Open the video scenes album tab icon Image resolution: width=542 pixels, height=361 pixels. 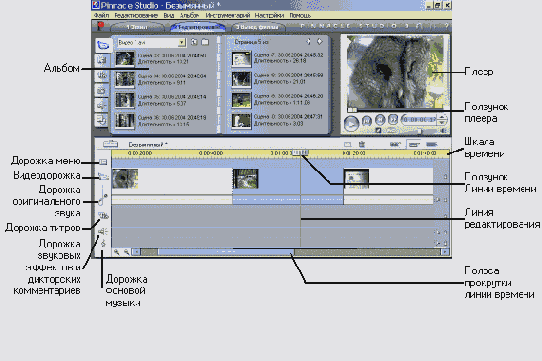pyautogui.click(x=103, y=45)
